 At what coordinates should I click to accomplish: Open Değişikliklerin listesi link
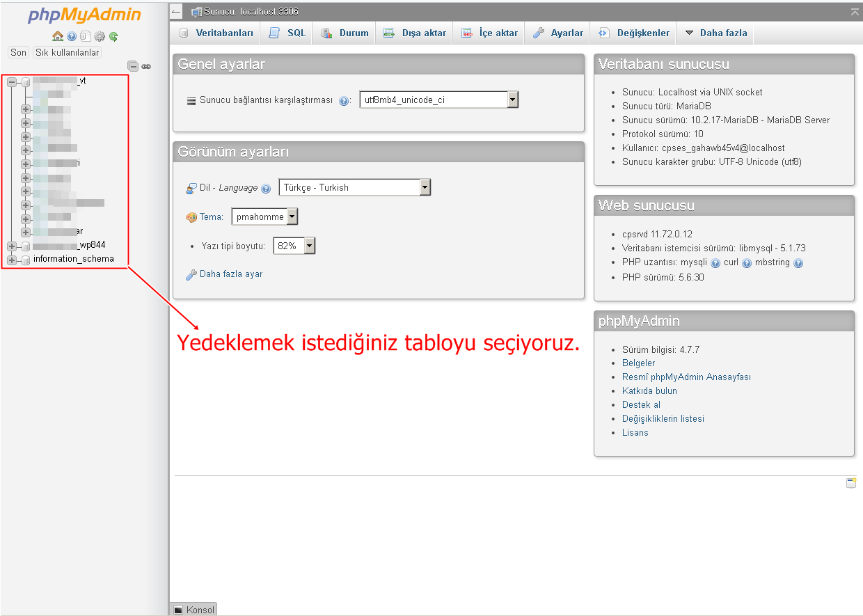663,419
